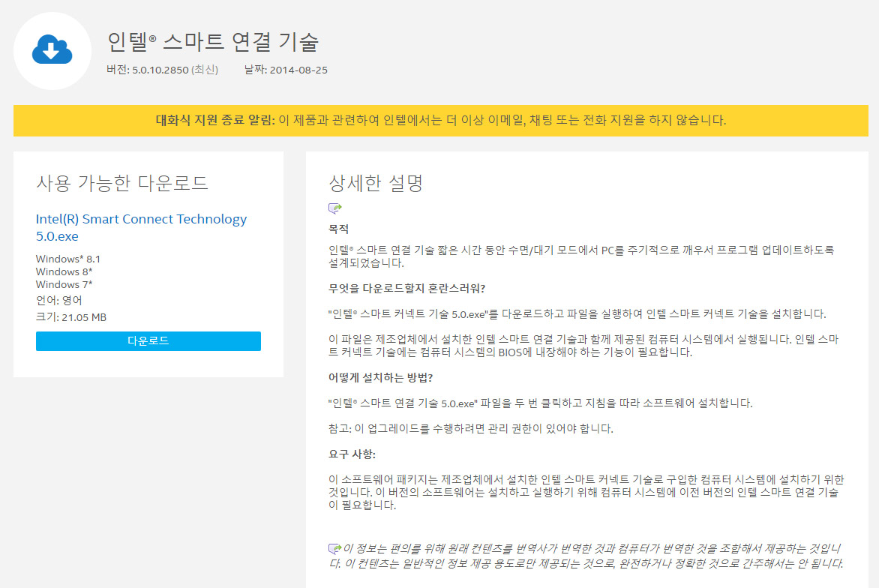Click the translation icon beside the italic disclaimer
The height and width of the screenshot is (588, 879).
click(335, 548)
